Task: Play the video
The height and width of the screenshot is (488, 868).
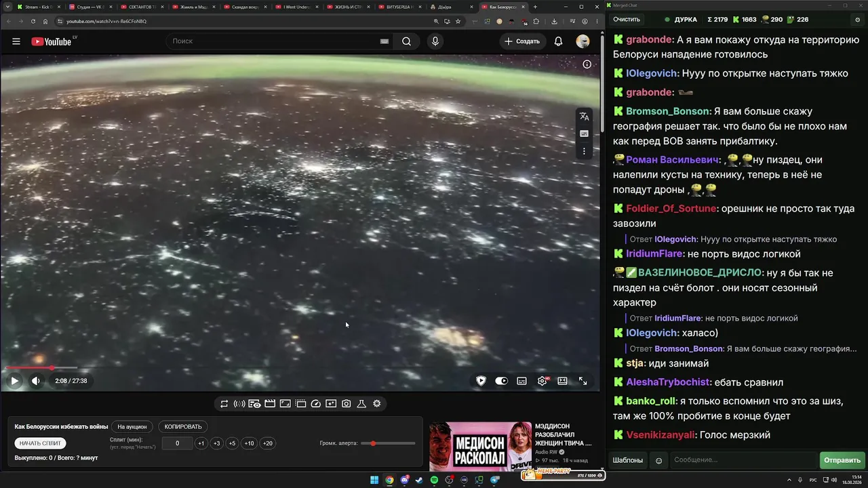Action: coord(14,381)
